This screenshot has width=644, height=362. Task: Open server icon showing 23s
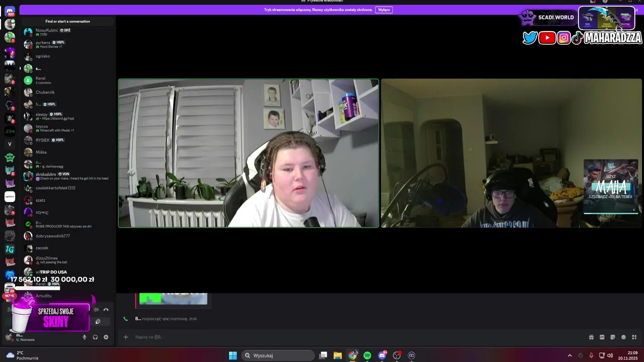point(10,131)
